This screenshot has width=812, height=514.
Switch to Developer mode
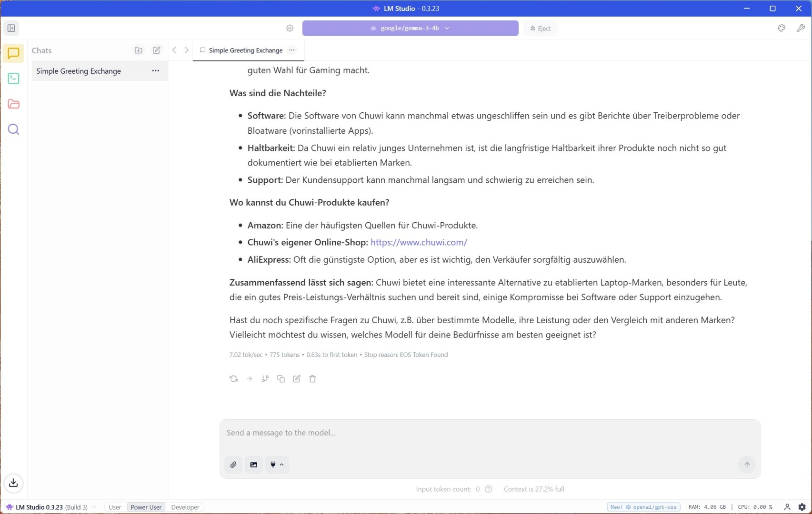pos(185,507)
